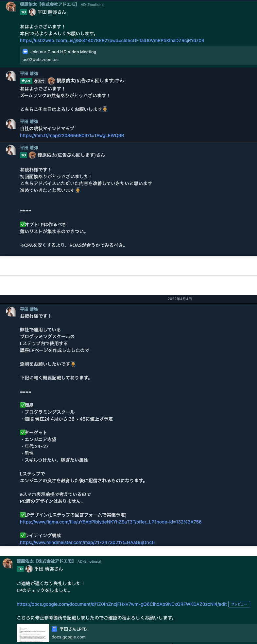Click 平田 晴弥's avatar beside 自社の現状マインドマップ
The image size is (257, 644).
point(11,124)
